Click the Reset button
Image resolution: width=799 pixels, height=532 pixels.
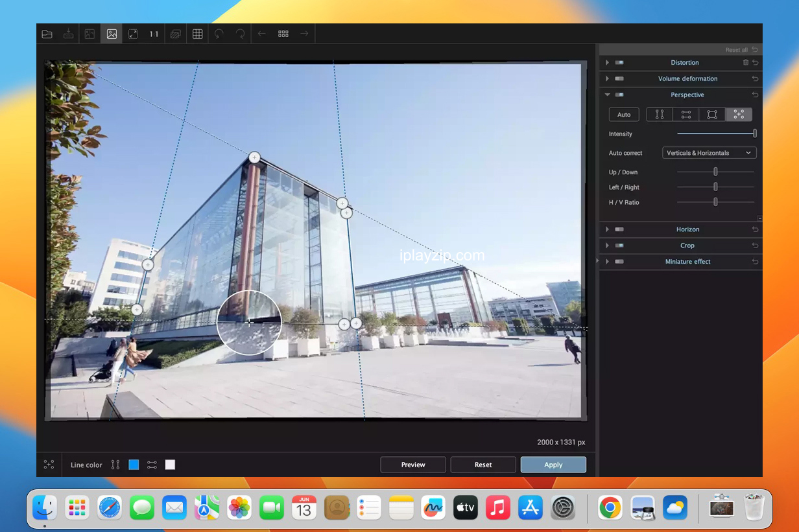483,465
